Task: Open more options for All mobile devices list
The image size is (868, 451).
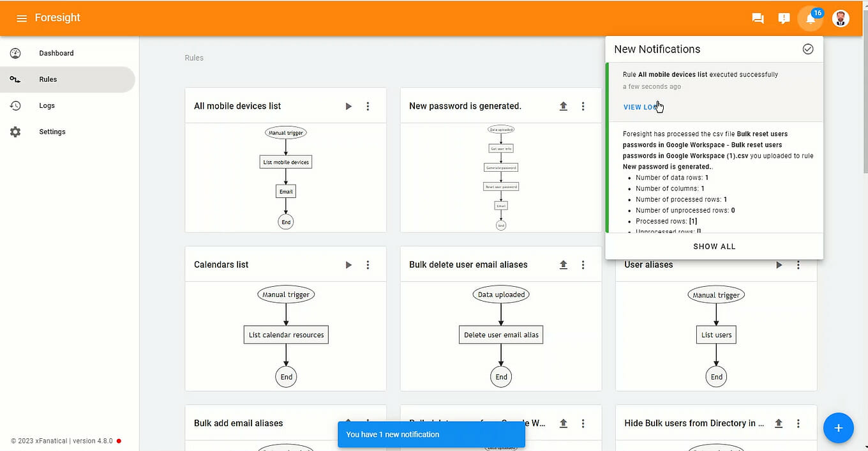Action: (368, 106)
